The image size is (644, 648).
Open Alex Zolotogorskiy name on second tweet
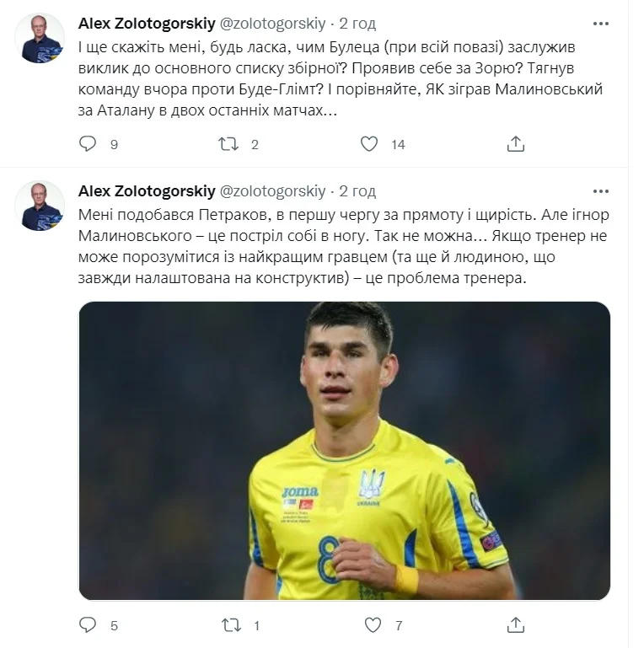(x=145, y=191)
